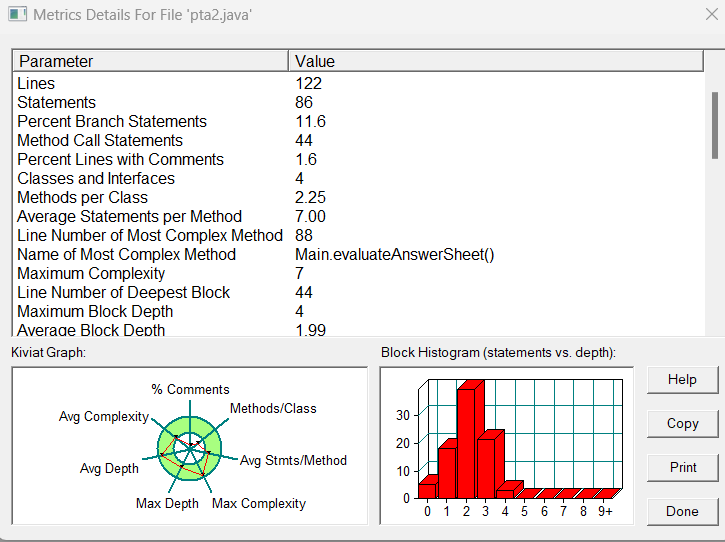The width and height of the screenshot is (725, 542).
Task: Close the dialog with the Done button
Action: pyautogui.click(x=682, y=511)
